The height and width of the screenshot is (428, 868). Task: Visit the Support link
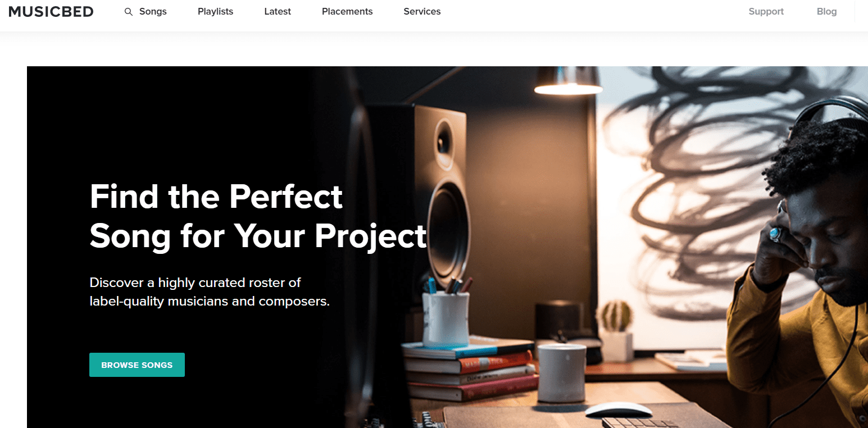point(766,11)
